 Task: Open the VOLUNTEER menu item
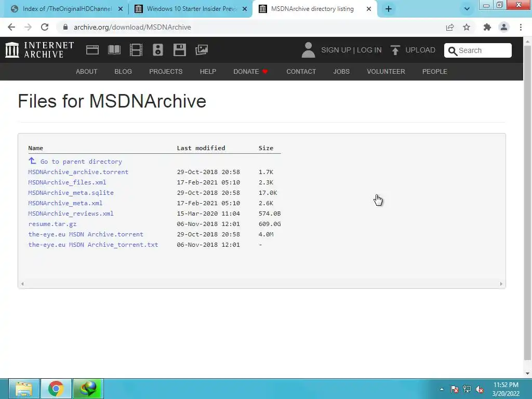point(386,72)
